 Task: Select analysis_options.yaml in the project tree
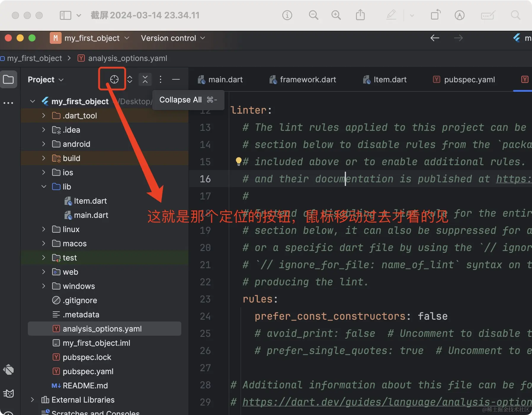pyautogui.click(x=105, y=329)
